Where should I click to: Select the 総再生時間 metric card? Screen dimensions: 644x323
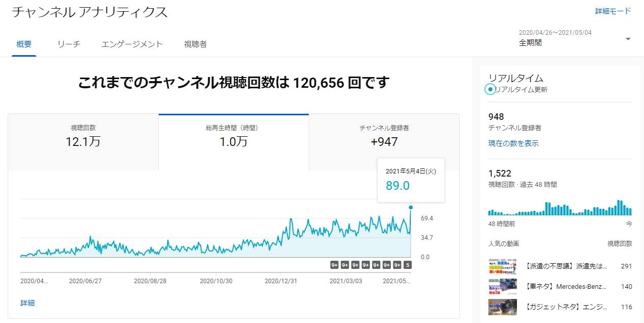tap(233, 136)
